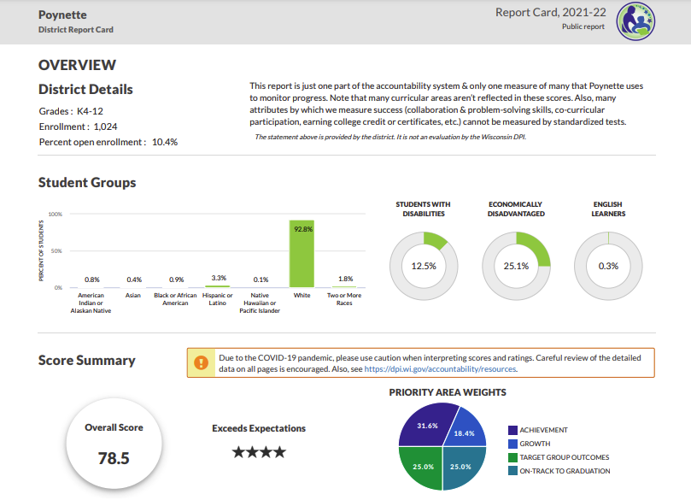Click the four-star rating icons

259,452
